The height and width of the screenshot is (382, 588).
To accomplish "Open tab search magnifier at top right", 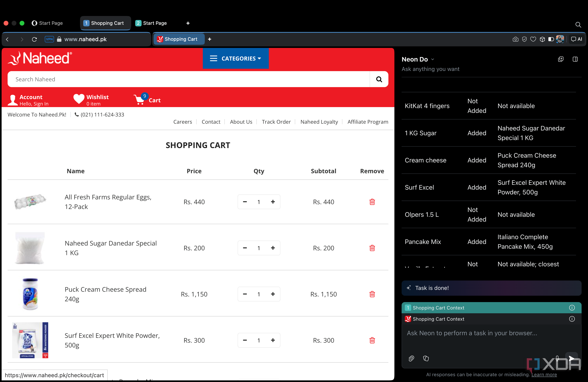I will click(578, 25).
